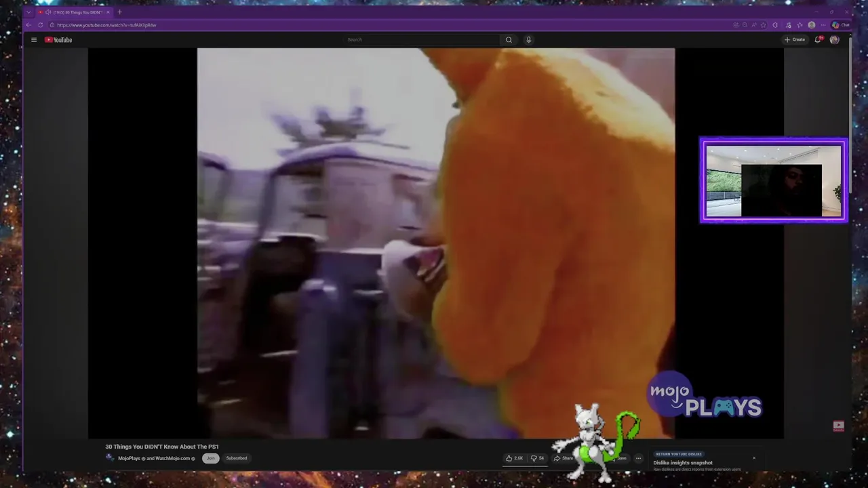This screenshot has width=868, height=488.
Task: Add page to favorites with star icon
Action: coord(764,25)
